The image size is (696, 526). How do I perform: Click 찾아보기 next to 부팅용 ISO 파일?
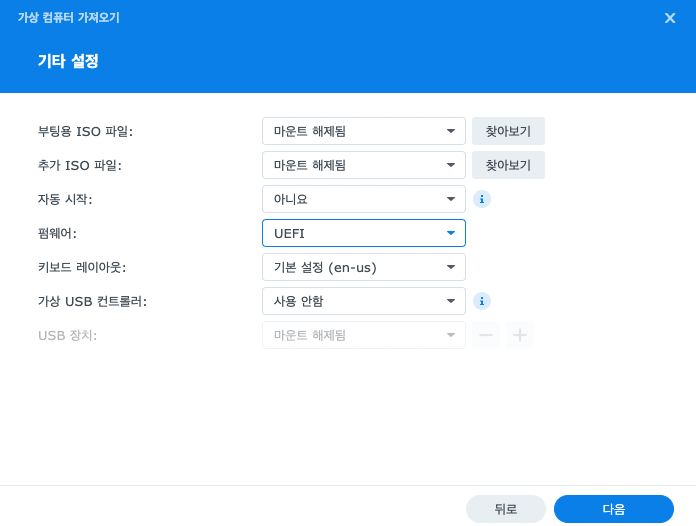pyautogui.click(x=508, y=131)
